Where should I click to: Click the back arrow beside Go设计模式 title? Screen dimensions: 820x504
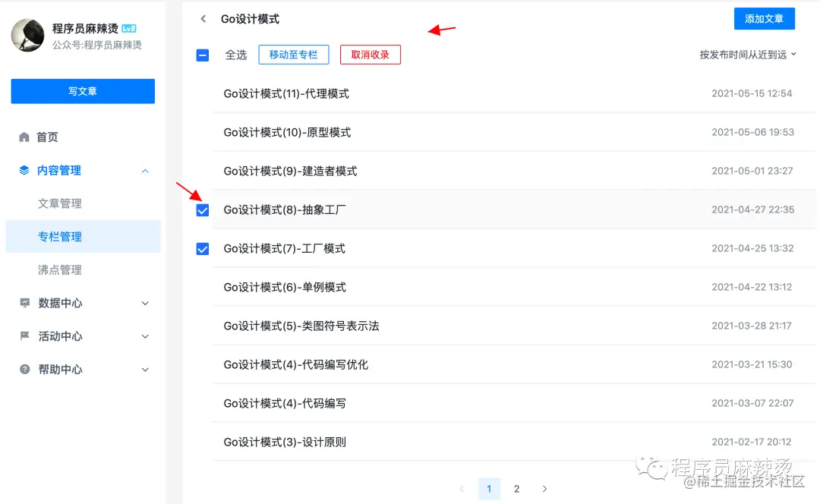tap(203, 19)
